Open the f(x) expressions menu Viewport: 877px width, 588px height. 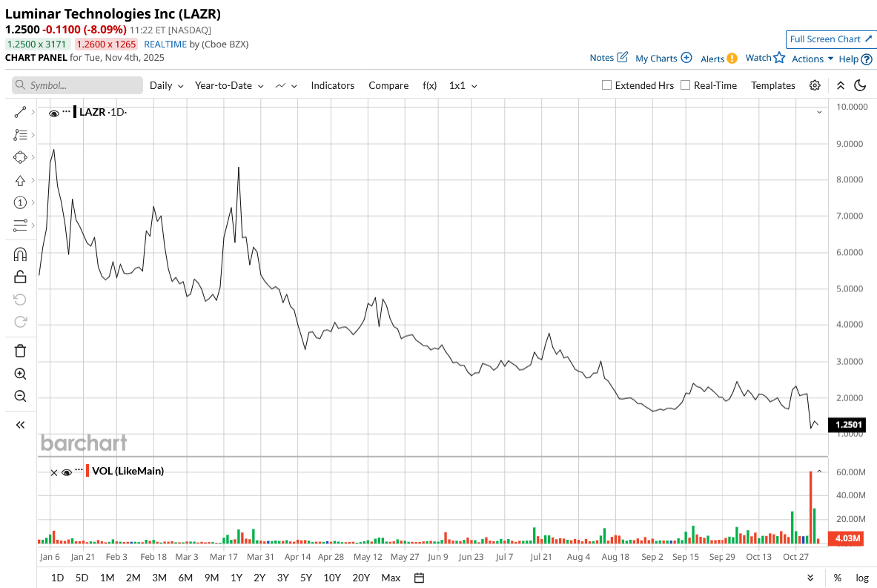[x=429, y=85]
